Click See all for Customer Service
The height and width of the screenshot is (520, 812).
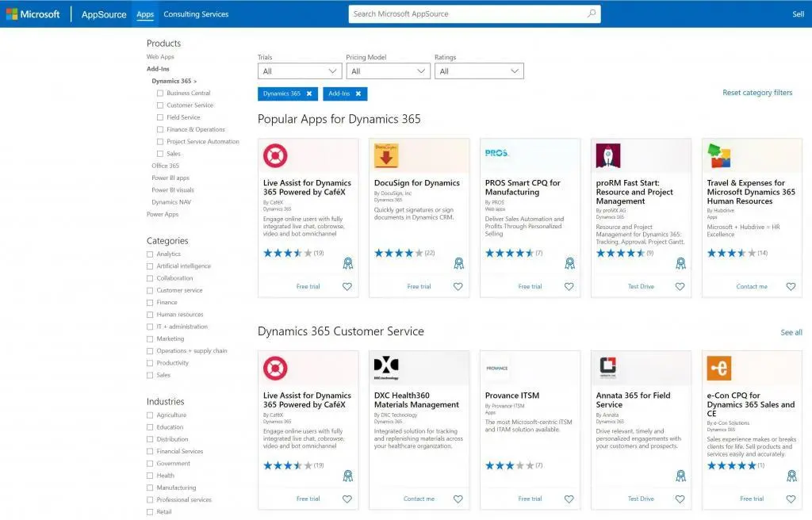tap(791, 332)
